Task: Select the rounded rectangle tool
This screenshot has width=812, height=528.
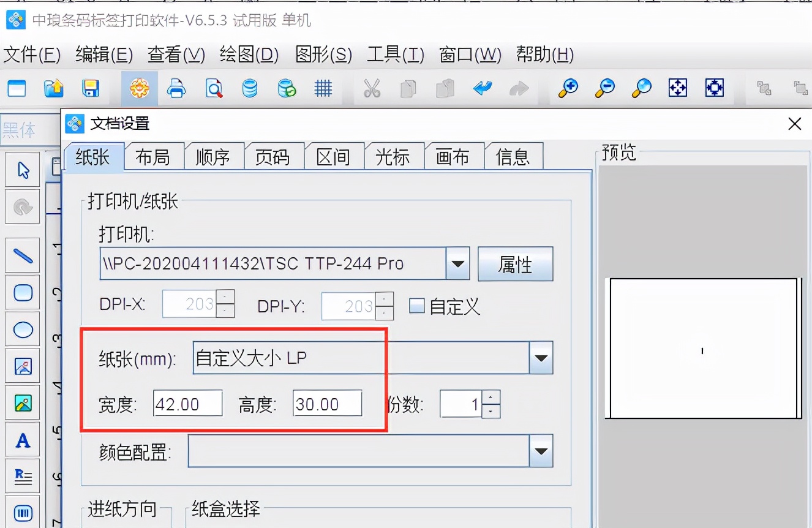Action: click(22, 292)
